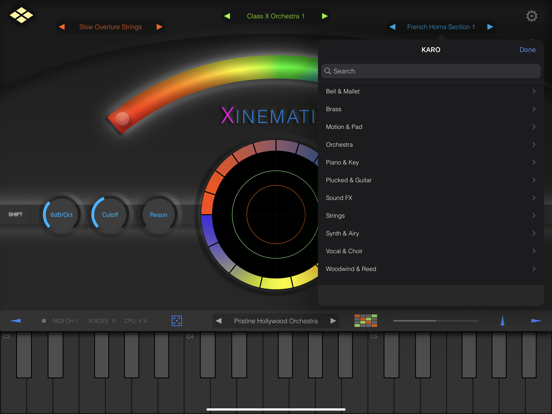Viewport: 552px width, 414px height.
Task: Go to next Class X Orchestra preset
Action: pyautogui.click(x=325, y=16)
